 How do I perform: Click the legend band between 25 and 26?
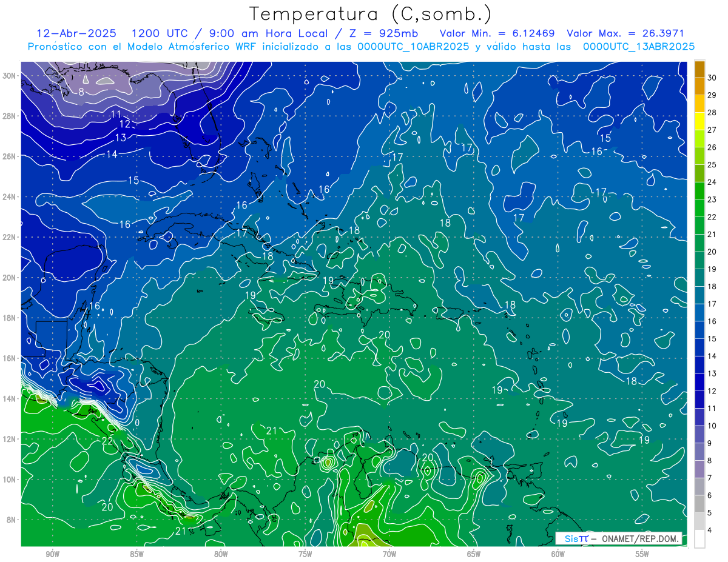click(x=699, y=156)
